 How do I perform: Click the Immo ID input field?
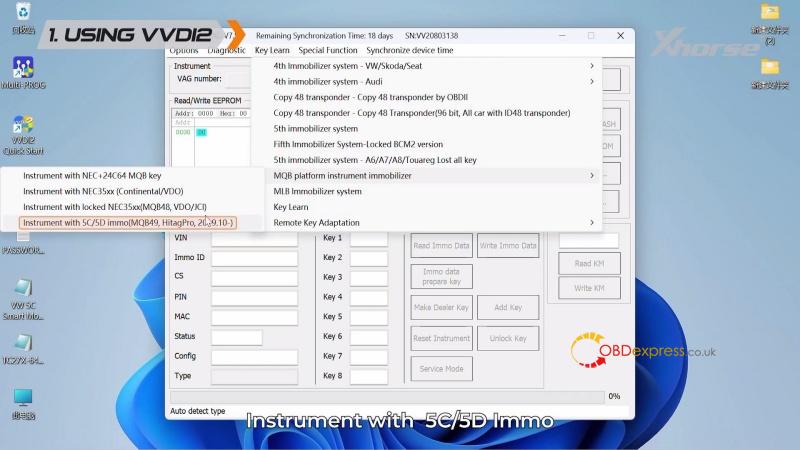pos(255,258)
